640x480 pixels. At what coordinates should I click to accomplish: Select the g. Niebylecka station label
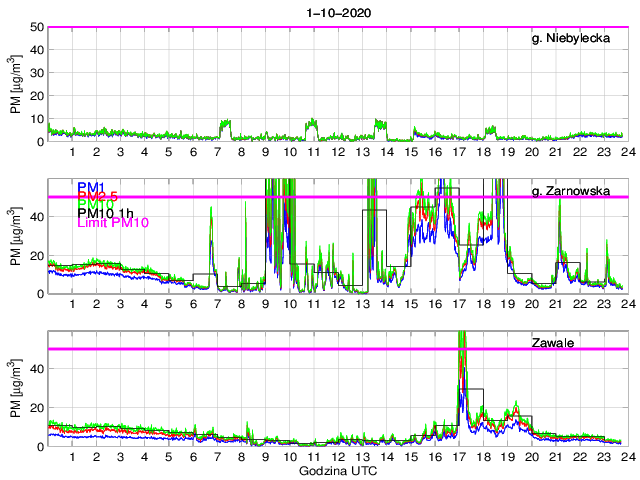577,39
